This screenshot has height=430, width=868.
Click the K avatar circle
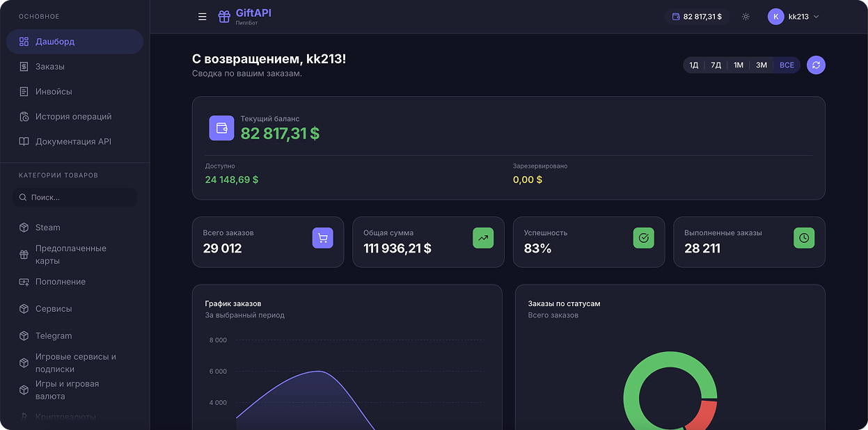tap(776, 17)
